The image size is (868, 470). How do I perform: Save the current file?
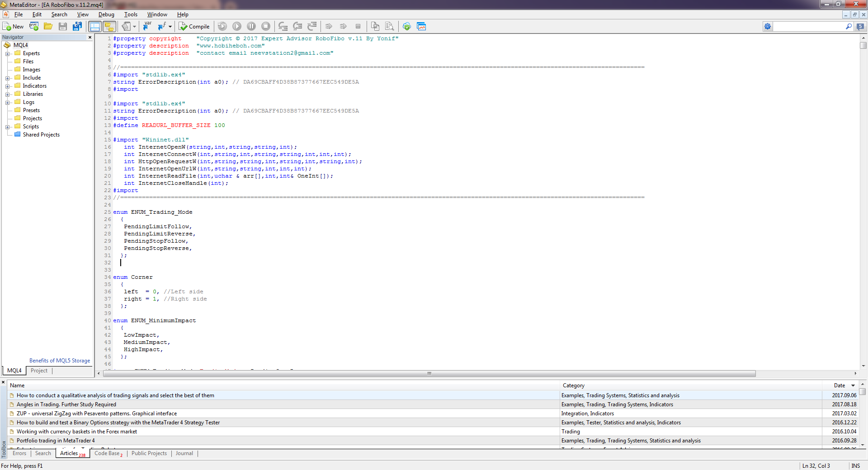(x=63, y=26)
